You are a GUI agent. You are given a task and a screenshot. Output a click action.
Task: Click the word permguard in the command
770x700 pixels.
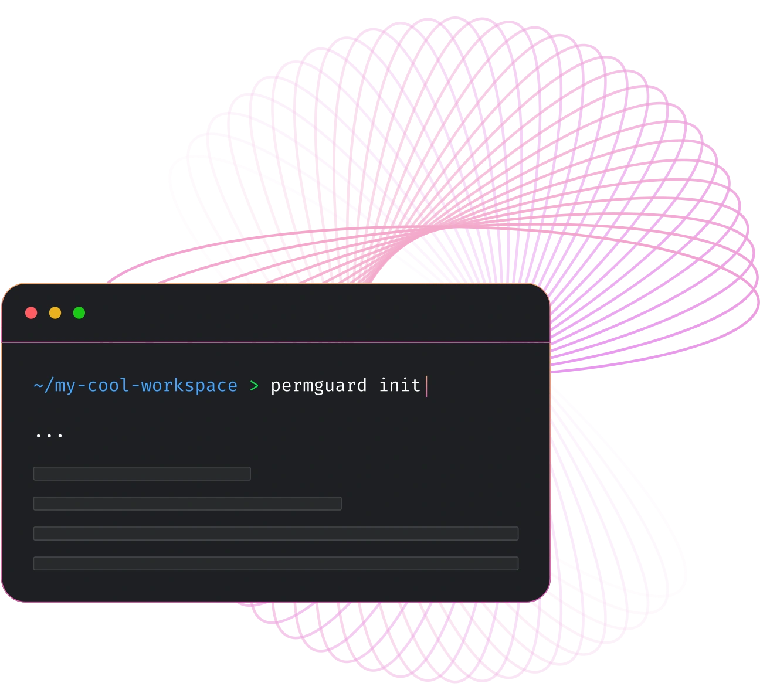318,386
